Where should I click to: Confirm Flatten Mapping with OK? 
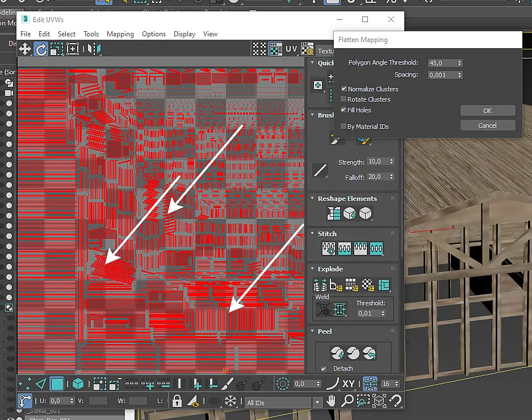click(x=488, y=111)
